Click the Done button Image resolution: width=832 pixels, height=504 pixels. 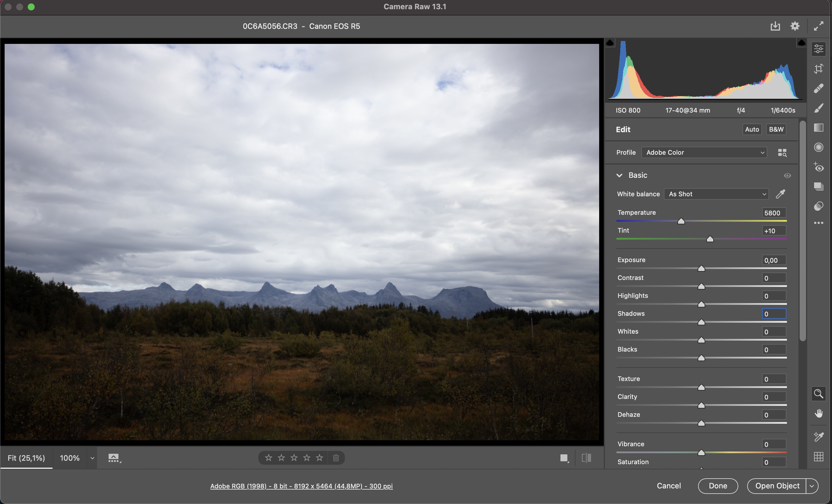(x=718, y=486)
